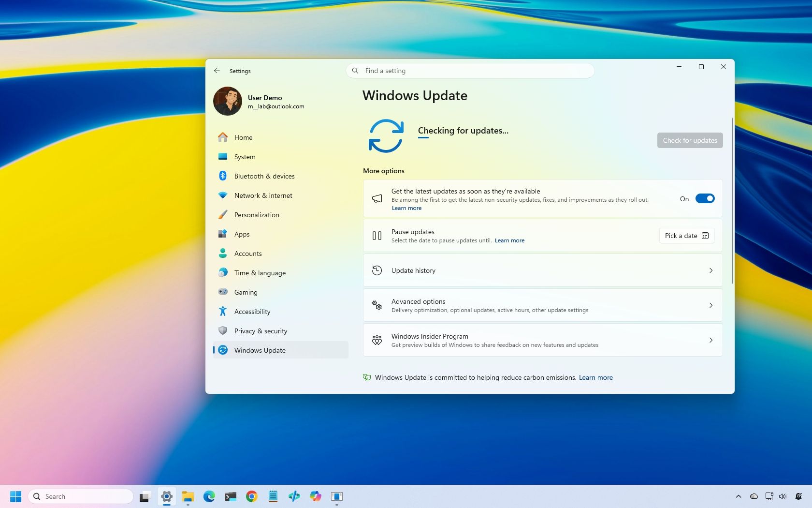Open Copilot from the taskbar

coord(316,497)
